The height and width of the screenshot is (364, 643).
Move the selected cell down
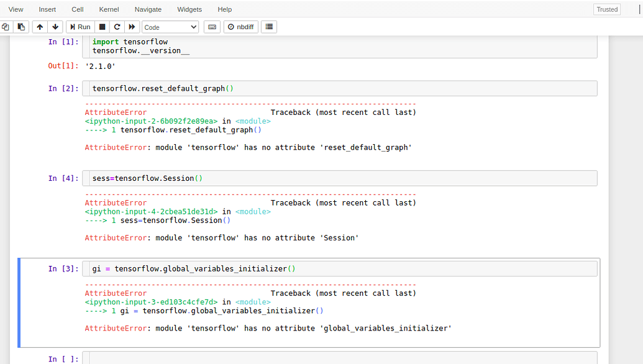55,27
